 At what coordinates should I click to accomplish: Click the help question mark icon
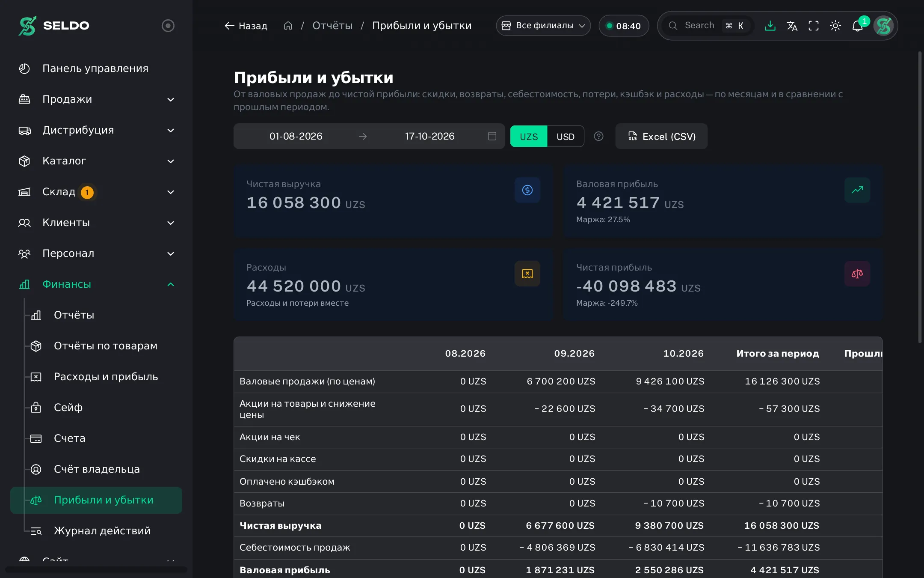598,136
